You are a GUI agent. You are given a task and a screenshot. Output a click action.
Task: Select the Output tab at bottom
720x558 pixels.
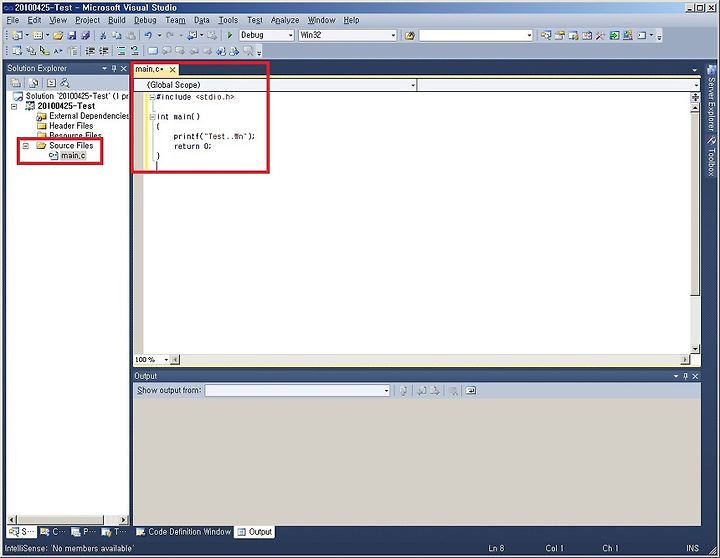point(255,532)
